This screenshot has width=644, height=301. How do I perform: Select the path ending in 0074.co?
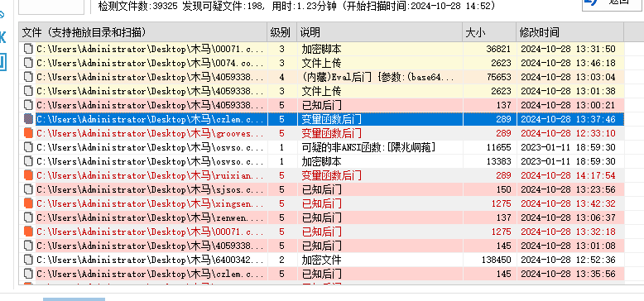click(151, 63)
